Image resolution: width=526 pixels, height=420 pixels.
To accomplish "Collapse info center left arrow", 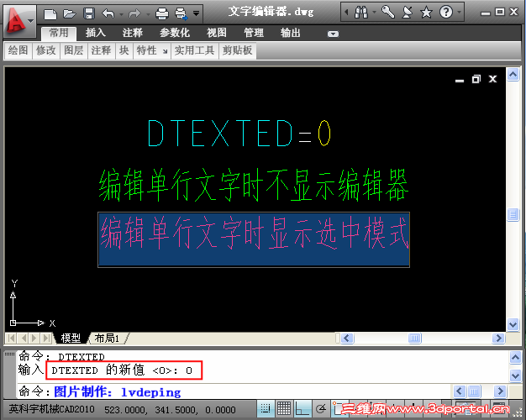I will (x=346, y=13).
